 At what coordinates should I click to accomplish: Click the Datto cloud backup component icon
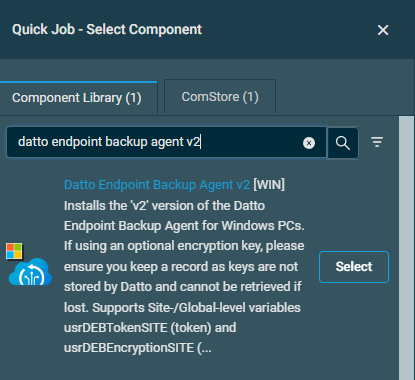click(30, 272)
